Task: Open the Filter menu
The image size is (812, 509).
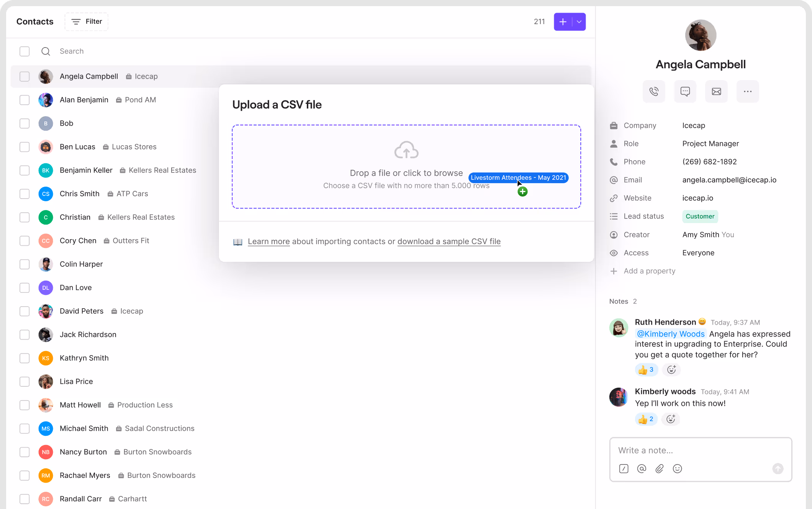Action: (x=87, y=21)
